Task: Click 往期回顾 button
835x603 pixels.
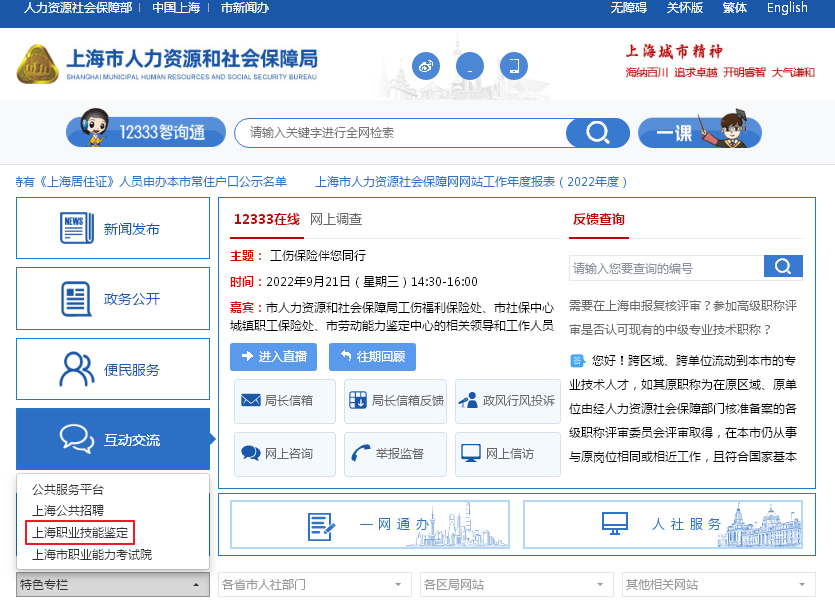Action: tap(372, 357)
